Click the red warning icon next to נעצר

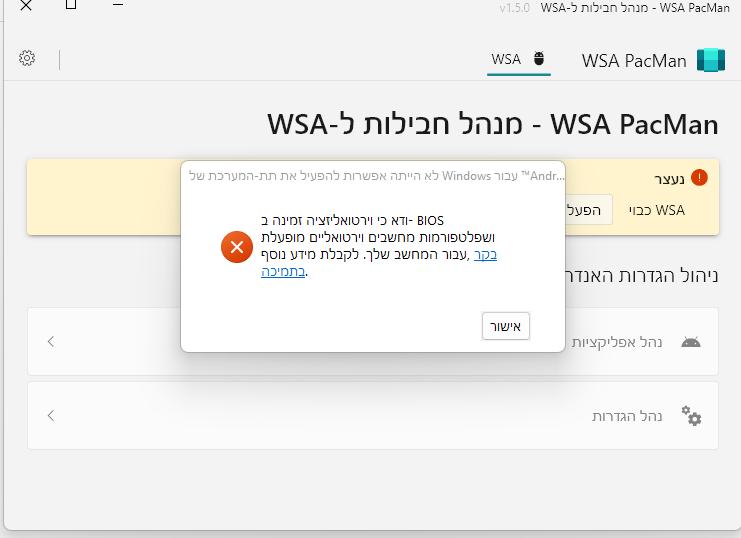point(699,178)
